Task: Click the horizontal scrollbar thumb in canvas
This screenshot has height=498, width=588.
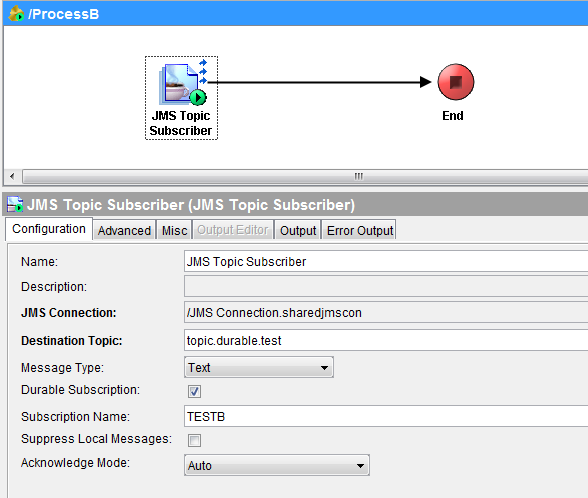Action: (x=305, y=176)
